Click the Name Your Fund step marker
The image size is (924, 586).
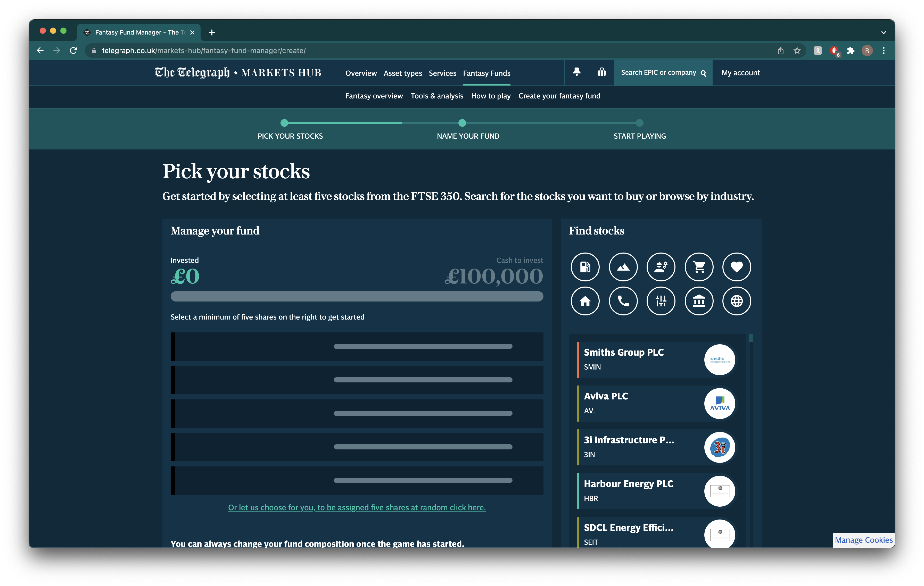click(x=462, y=123)
